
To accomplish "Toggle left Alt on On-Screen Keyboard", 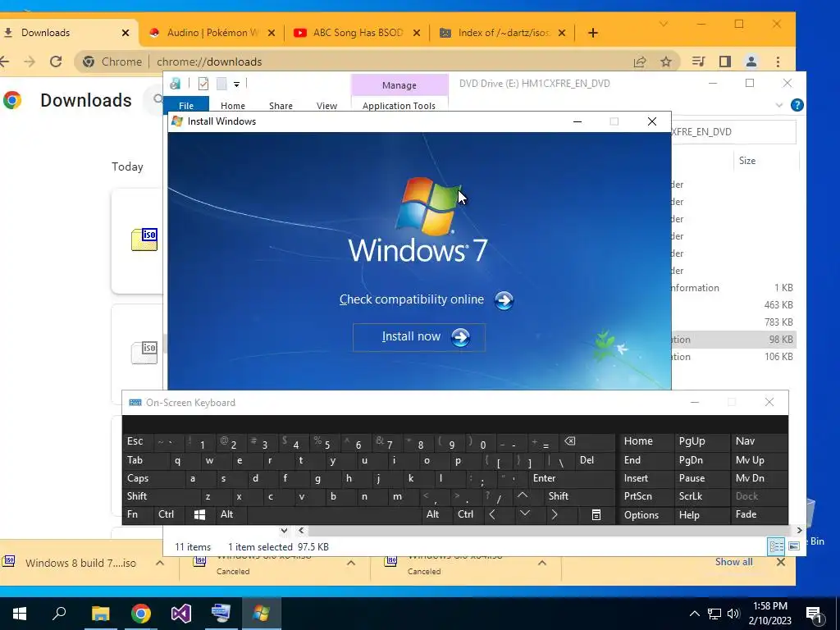I will point(231,514).
